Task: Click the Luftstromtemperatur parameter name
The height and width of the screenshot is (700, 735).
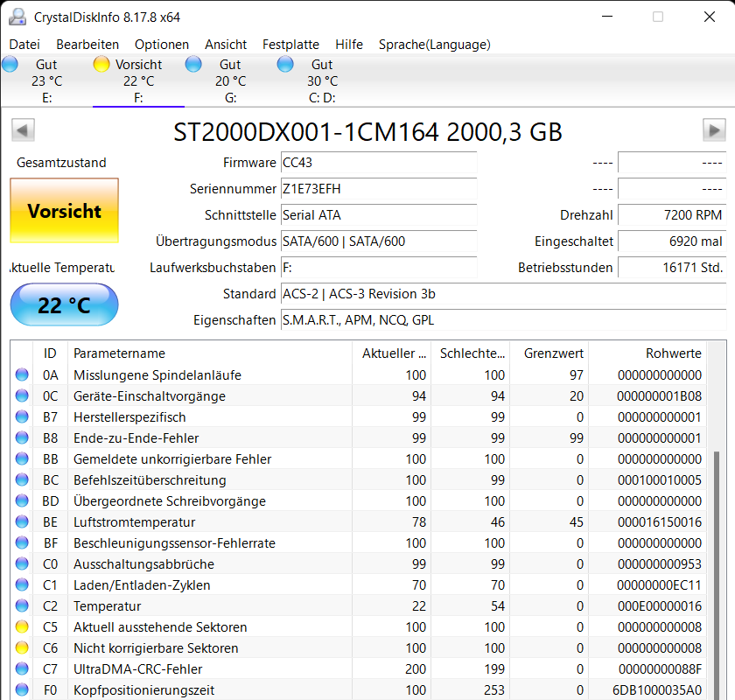Action: 134,521
